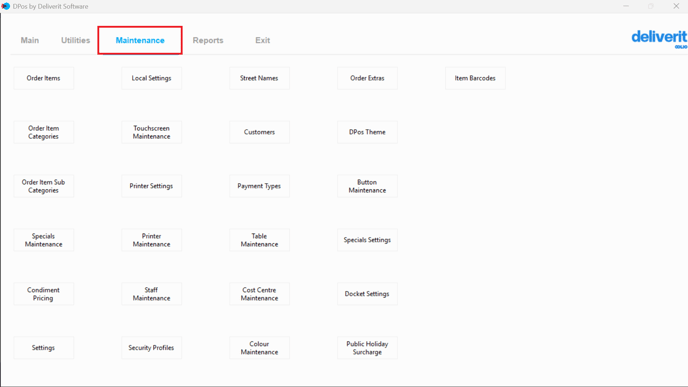Launch Touchscreen Maintenance
Image resolution: width=688 pixels, height=387 pixels.
point(151,132)
